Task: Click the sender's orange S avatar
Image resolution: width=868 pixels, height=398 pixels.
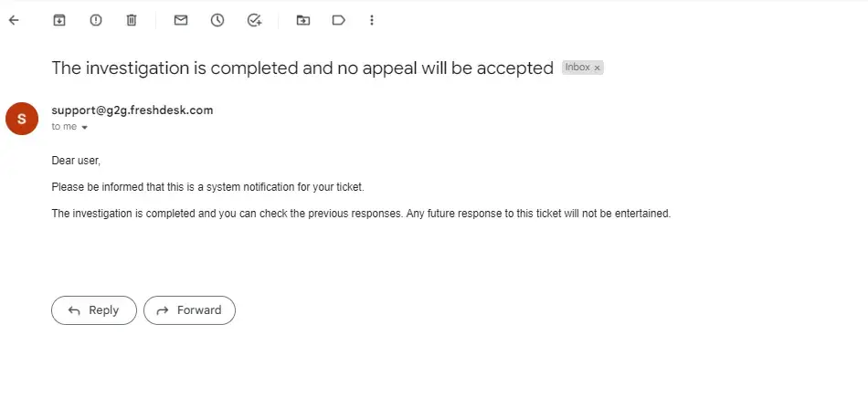Action: point(22,118)
